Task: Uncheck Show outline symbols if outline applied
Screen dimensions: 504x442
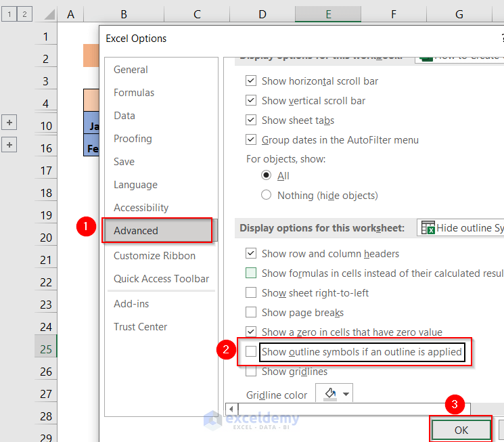Action: [x=251, y=351]
